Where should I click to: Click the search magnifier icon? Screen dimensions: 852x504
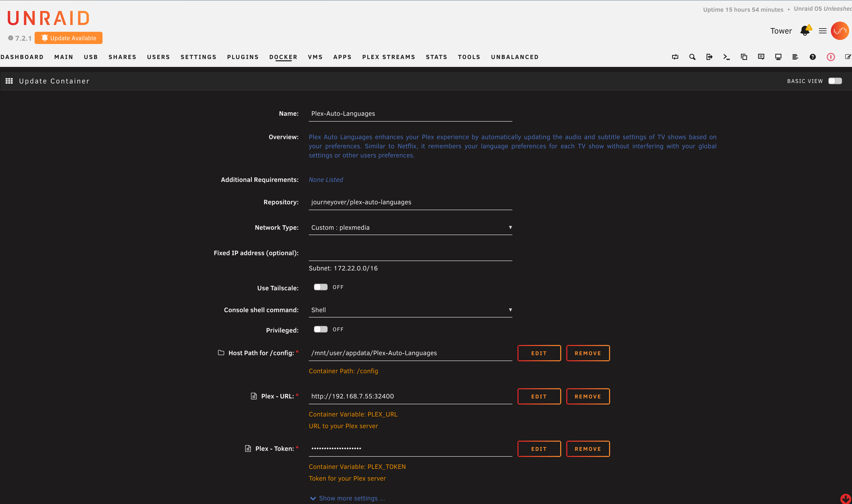coord(692,57)
